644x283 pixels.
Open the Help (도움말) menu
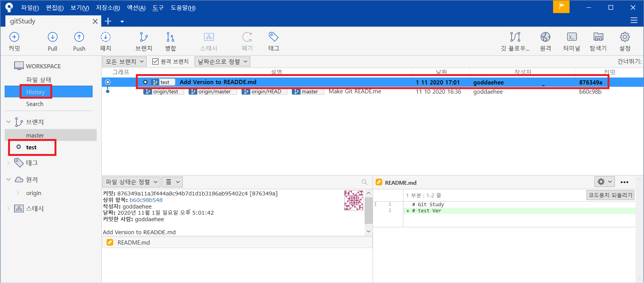coord(183,8)
